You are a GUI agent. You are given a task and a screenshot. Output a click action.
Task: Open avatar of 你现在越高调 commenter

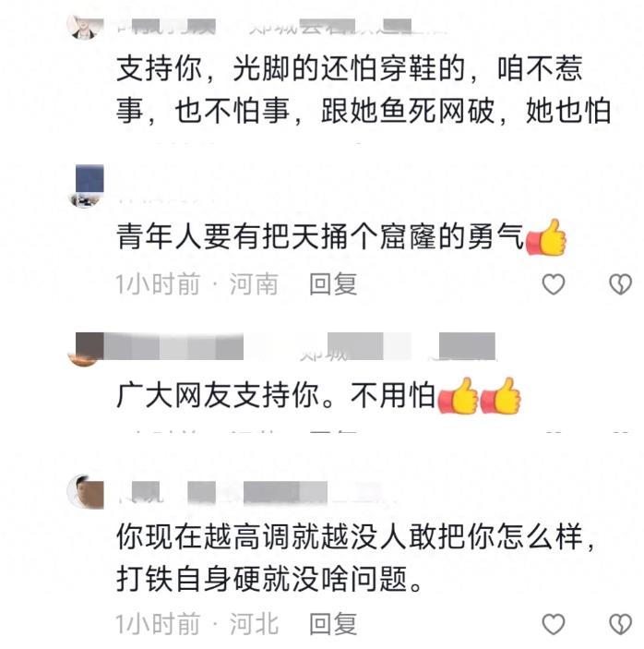click(x=85, y=492)
